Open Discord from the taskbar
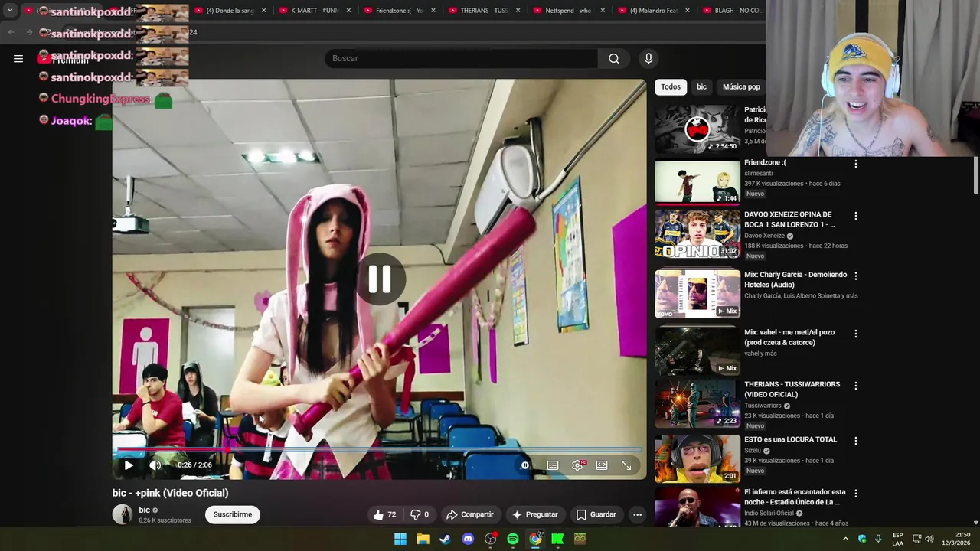The height and width of the screenshot is (551, 980). [x=468, y=539]
